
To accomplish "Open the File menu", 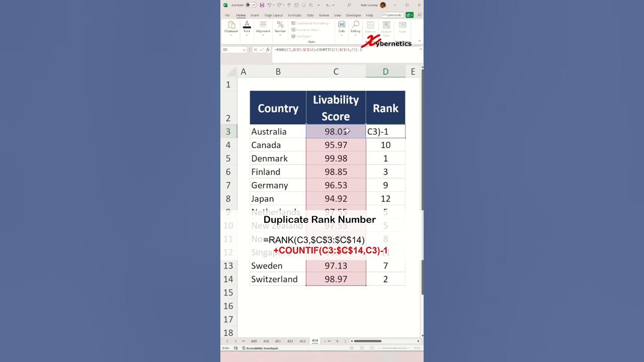I will (227, 16).
